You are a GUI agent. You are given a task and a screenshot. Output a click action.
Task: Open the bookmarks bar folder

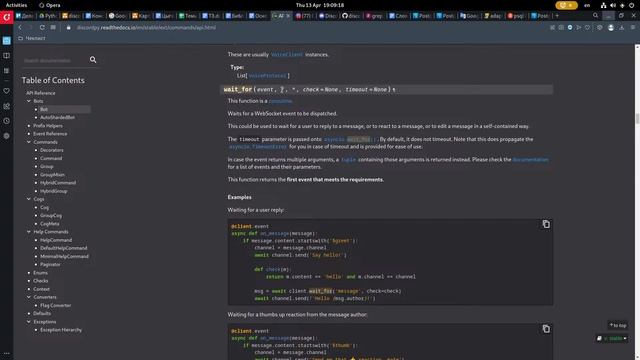[31, 38]
